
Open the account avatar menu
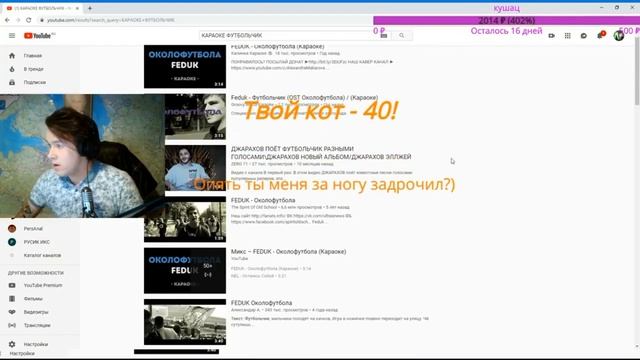click(x=619, y=36)
